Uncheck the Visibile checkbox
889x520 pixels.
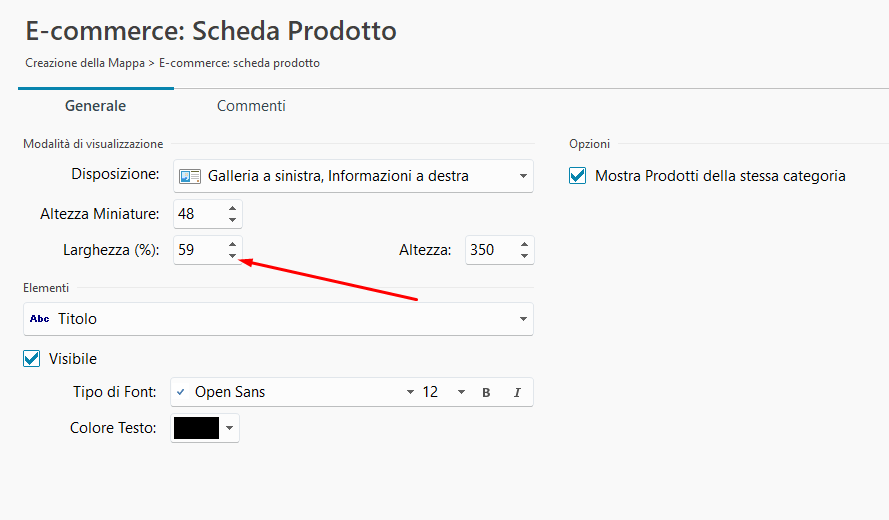(x=32, y=359)
